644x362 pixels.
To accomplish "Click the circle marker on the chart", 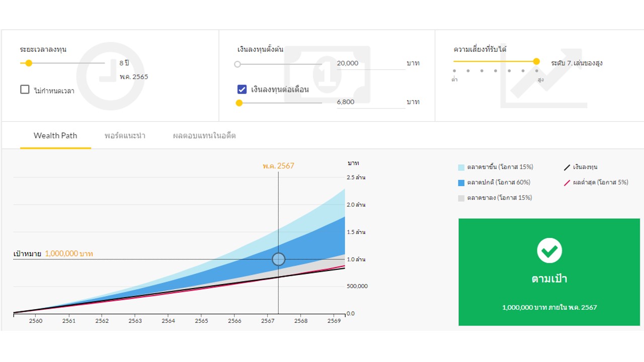I will click(278, 259).
